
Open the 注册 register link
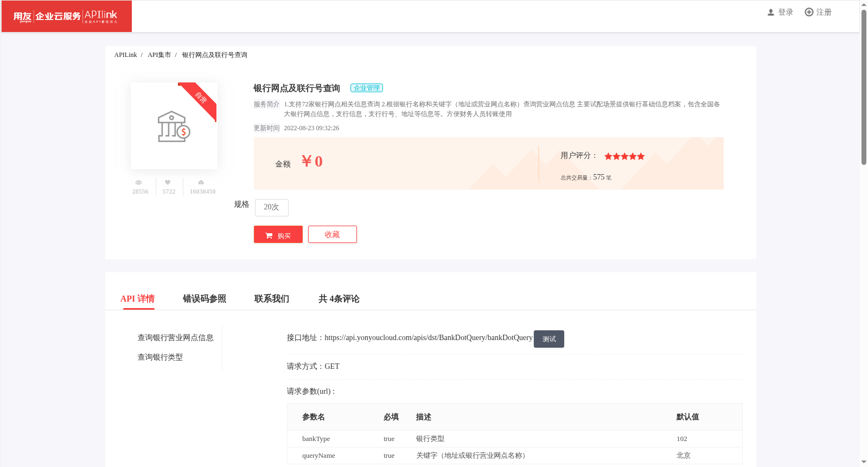pos(824,12)
